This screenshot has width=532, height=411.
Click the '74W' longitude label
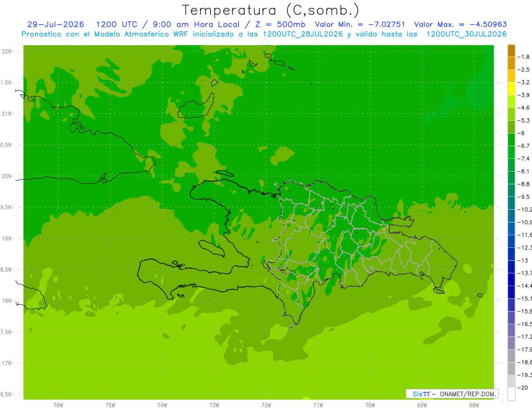[162, 405]
